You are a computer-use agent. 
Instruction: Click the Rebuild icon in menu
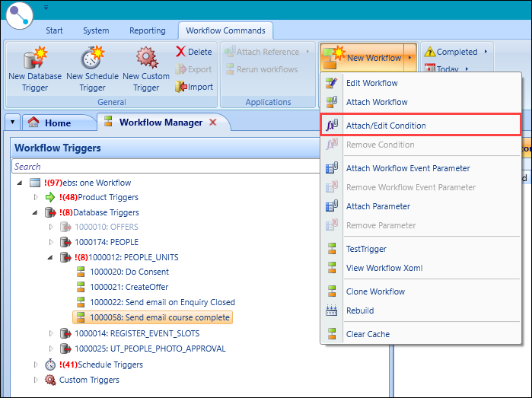coord(331,310)
